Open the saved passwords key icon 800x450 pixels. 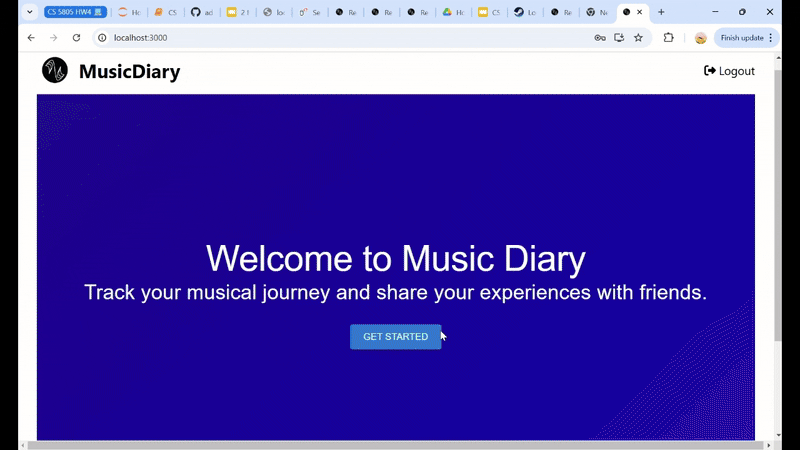click(x=600, y=38)
